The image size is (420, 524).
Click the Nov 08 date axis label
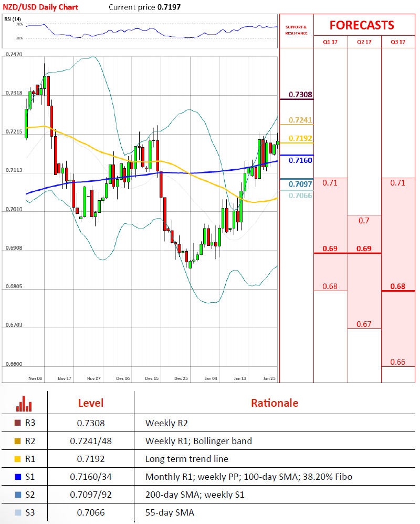tap(35, 378)
